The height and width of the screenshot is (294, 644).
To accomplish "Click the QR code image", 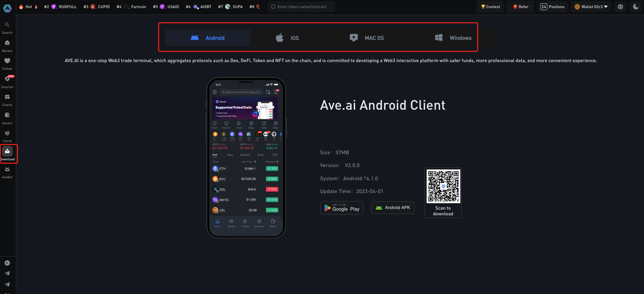I will pyautogui.click(x=443, y=186).
